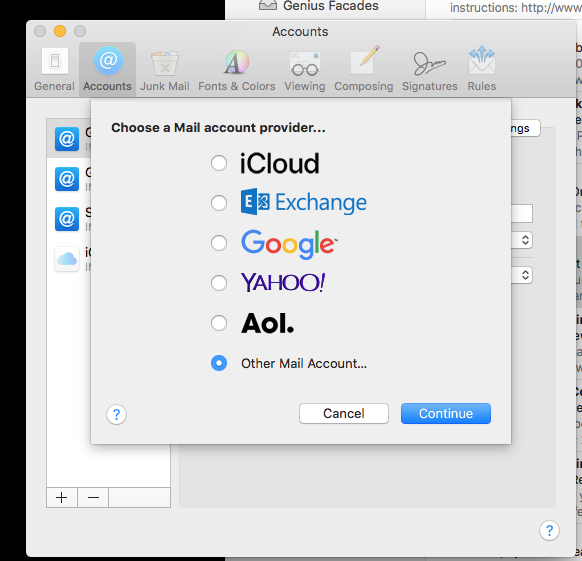Click the Continue button
Image resolution: width=582 pixels, height=561 pixels.
click(446, 414)
